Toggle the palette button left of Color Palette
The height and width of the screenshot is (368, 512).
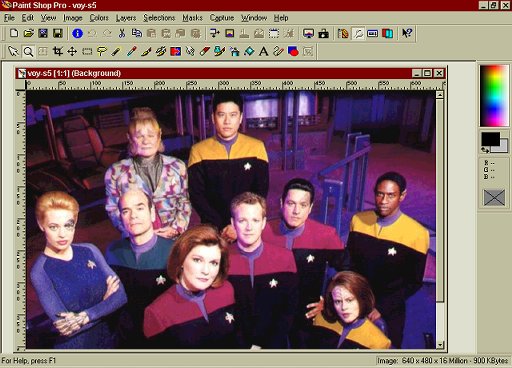pyautogui.click(x=372, y=33)
